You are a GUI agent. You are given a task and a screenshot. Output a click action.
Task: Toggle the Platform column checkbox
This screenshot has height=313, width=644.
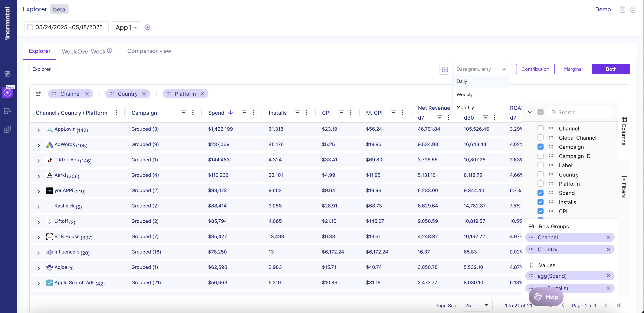click(540, 184)
